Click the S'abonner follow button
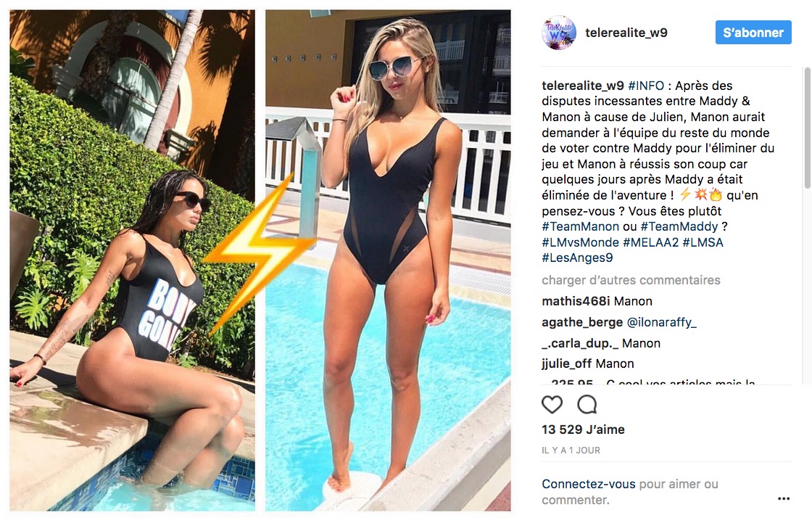The image size is (812, 518). [753, 33]
